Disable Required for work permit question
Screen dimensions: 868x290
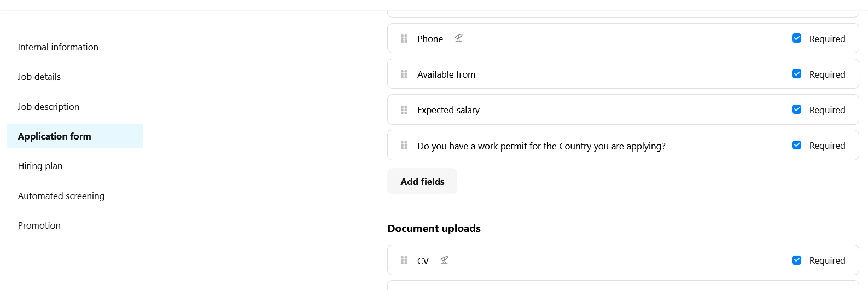click(x=797, y=145)
